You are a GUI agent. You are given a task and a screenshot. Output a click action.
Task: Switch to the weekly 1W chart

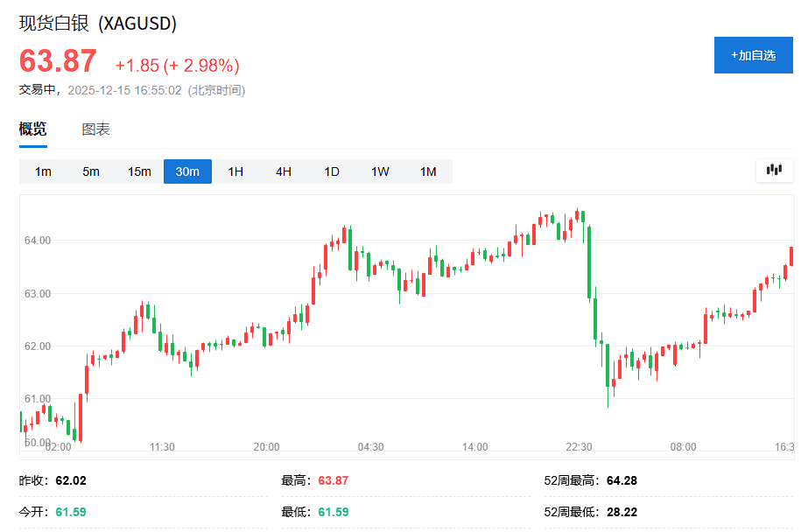point(379,171)
